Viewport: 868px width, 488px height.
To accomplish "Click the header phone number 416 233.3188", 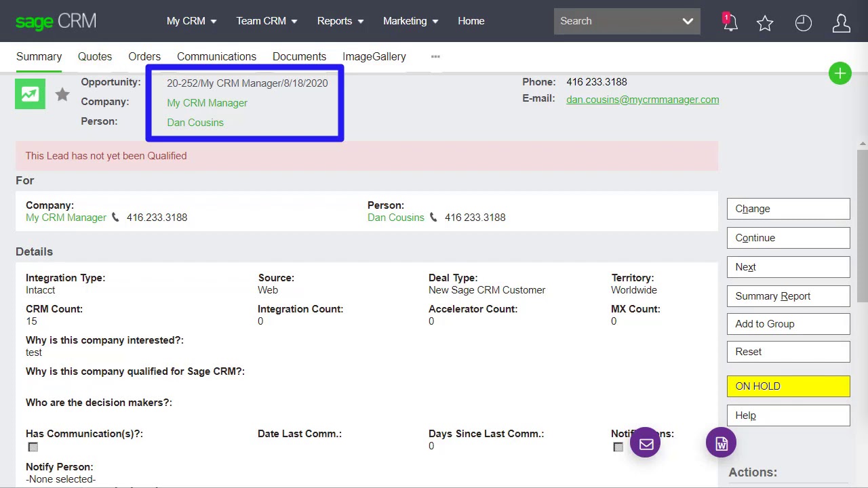I will coord(596,82).
